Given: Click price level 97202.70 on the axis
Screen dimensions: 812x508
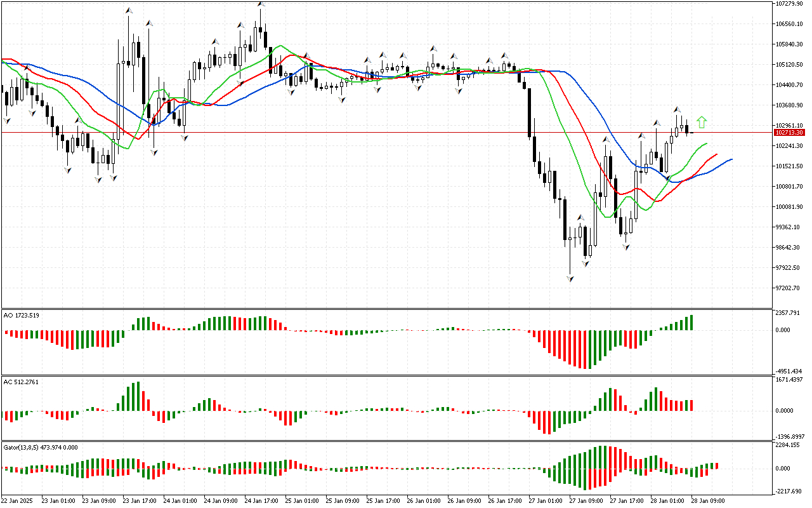Looking at the screenshot, I should point(789,288).
